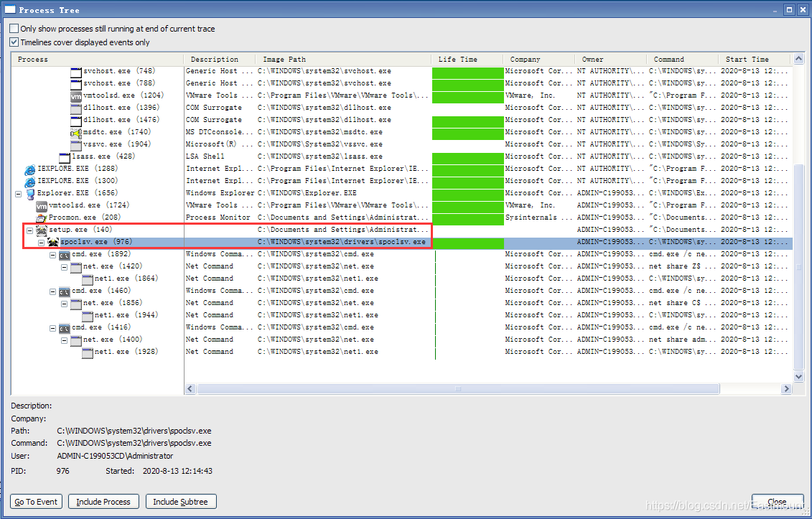Click the cmd.exe (1460) console icon

(x=64, y=291)
